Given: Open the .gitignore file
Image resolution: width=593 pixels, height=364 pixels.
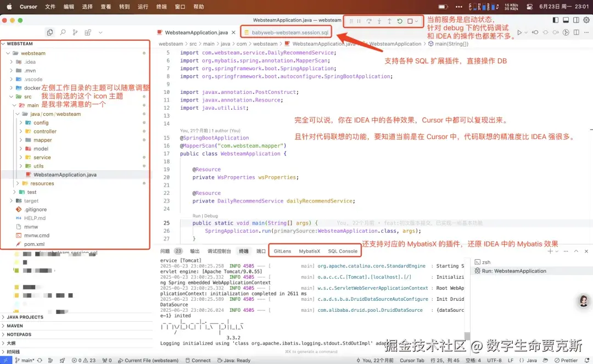Looking at the screenshot, I should (35, 210).
